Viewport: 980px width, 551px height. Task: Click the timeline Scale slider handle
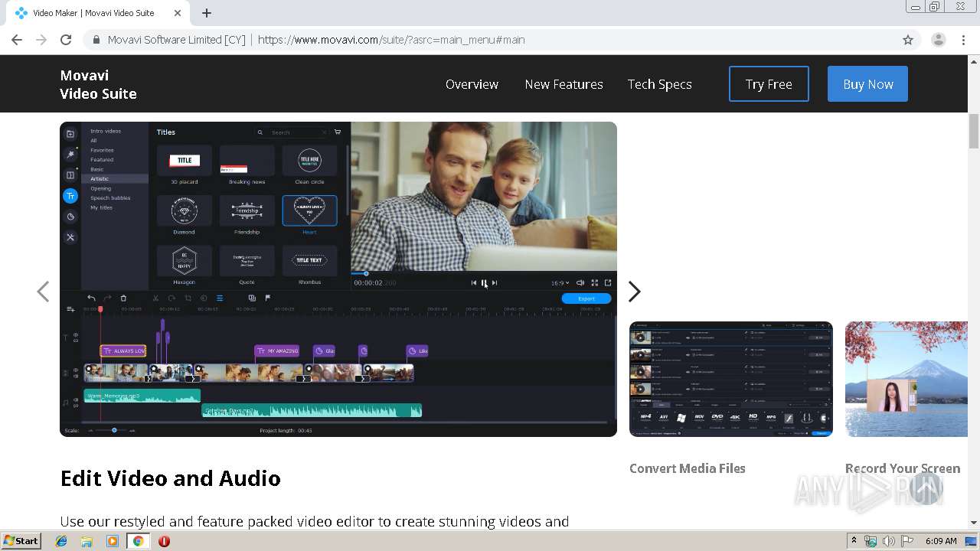[x=114, y=430]
